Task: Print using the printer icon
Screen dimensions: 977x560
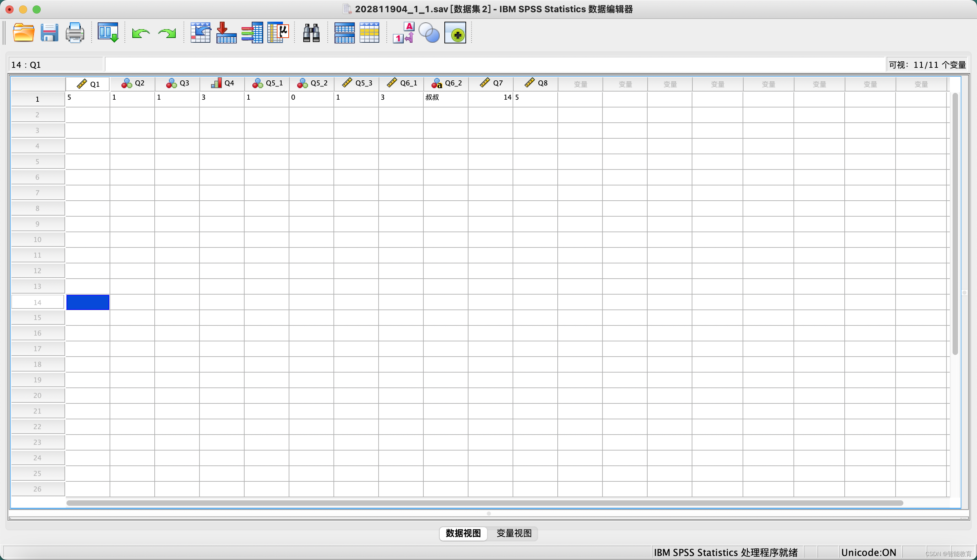Action: pyautogui.click(x=75, y=33)
